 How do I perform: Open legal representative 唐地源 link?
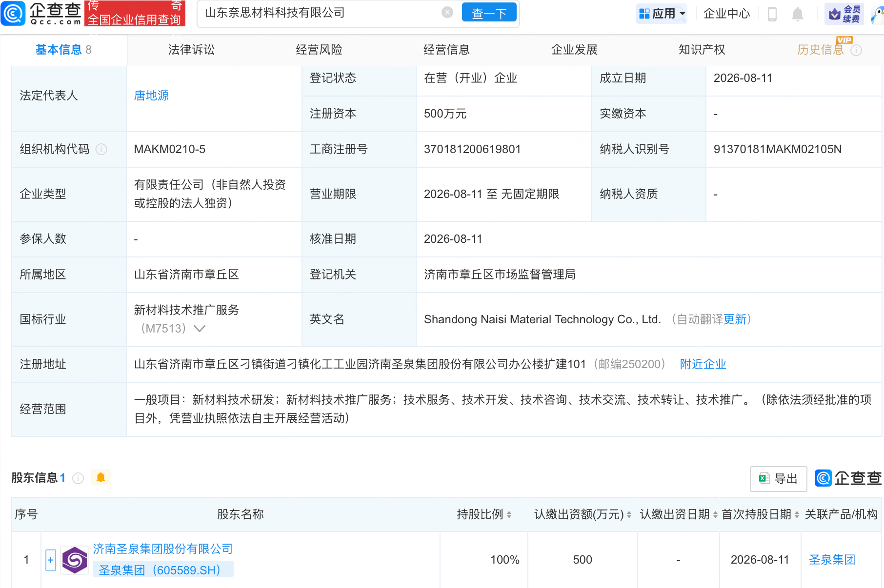coord(151,96)
